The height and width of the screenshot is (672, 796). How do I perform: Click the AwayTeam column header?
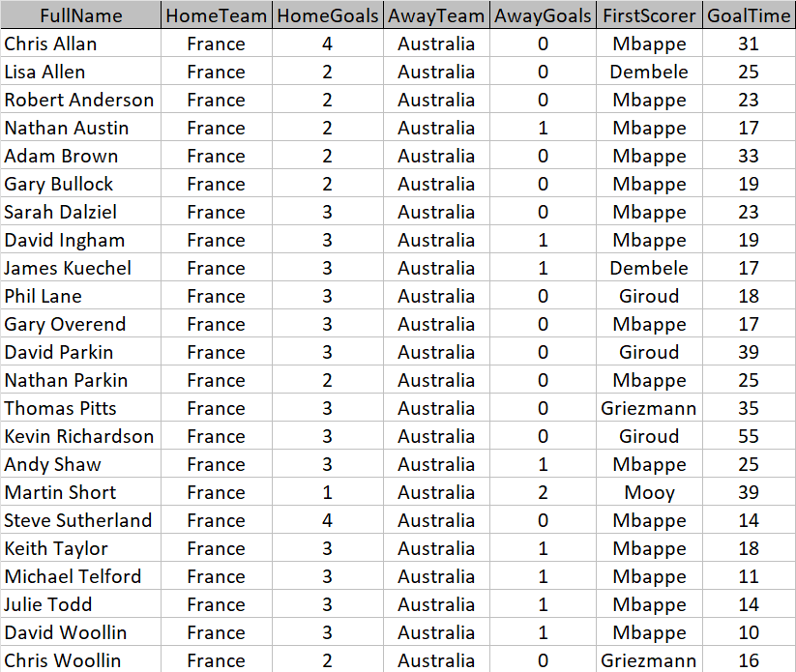(436, 15)
